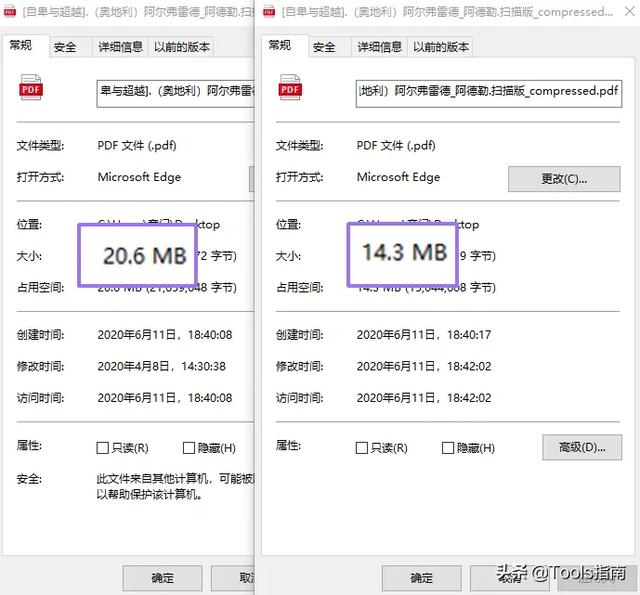Click 取消 button in left window
640x595 pixels.
[x=233, y=578]
